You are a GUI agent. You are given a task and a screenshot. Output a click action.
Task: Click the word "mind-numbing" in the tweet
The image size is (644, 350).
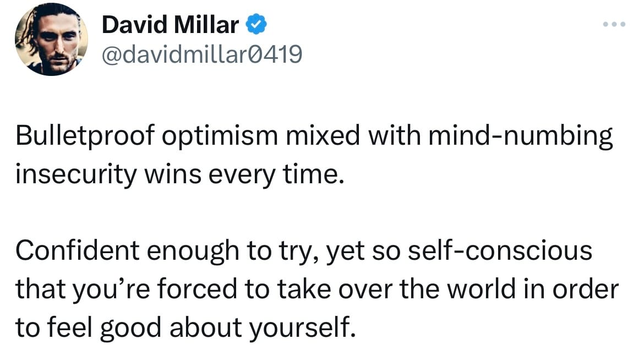(x=521, y=136)
